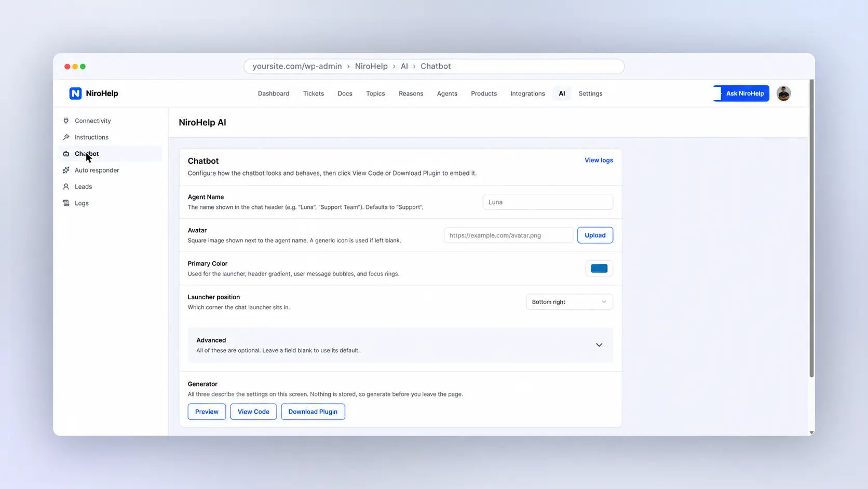Click Download Plugin
This screenshot has height=489, width=868.
pyautogui.click(x=313, y=412)
